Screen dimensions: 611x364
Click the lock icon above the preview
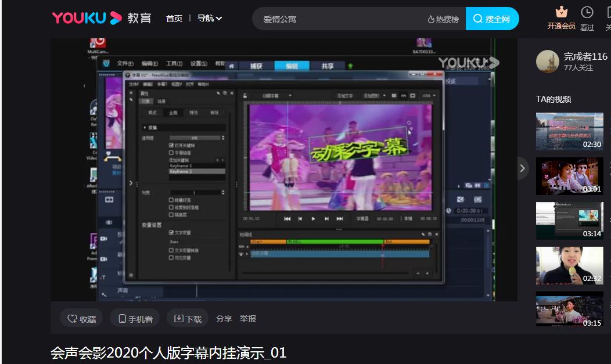click(x=245, y=96)
